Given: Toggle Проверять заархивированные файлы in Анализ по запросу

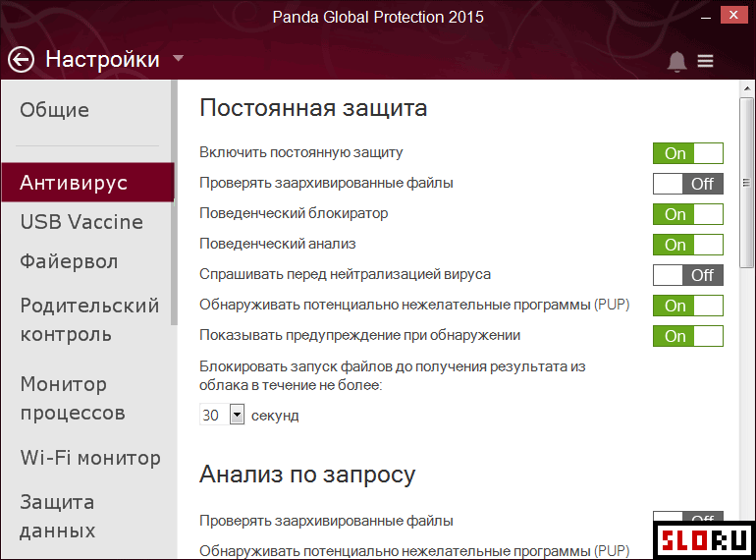Looking at the screenshot, I should point(687,516).
